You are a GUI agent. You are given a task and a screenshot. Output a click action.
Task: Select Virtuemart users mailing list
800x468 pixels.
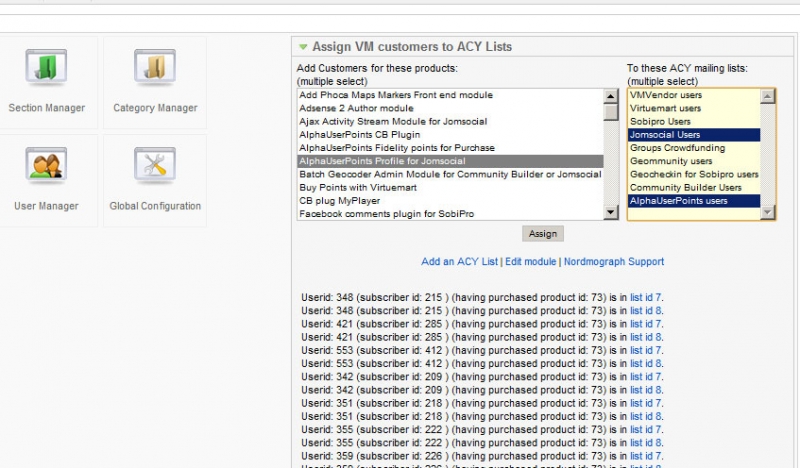pos(694,108)
